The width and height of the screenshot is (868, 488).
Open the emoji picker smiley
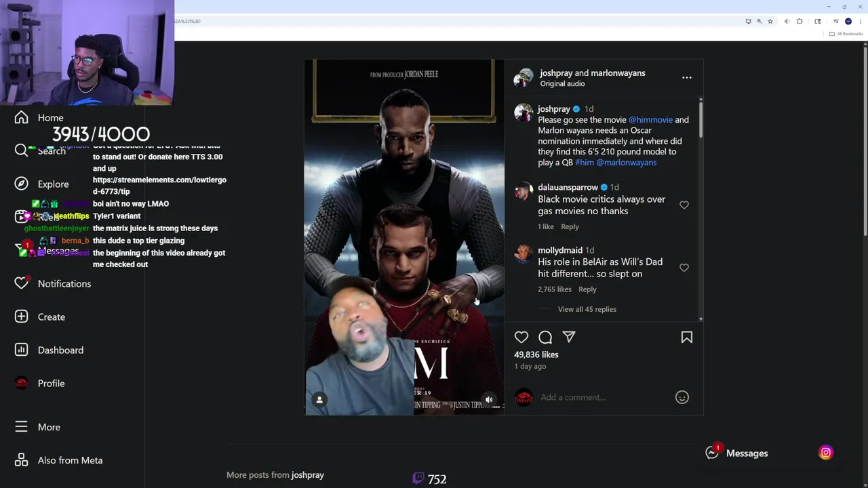coord(682,397)
